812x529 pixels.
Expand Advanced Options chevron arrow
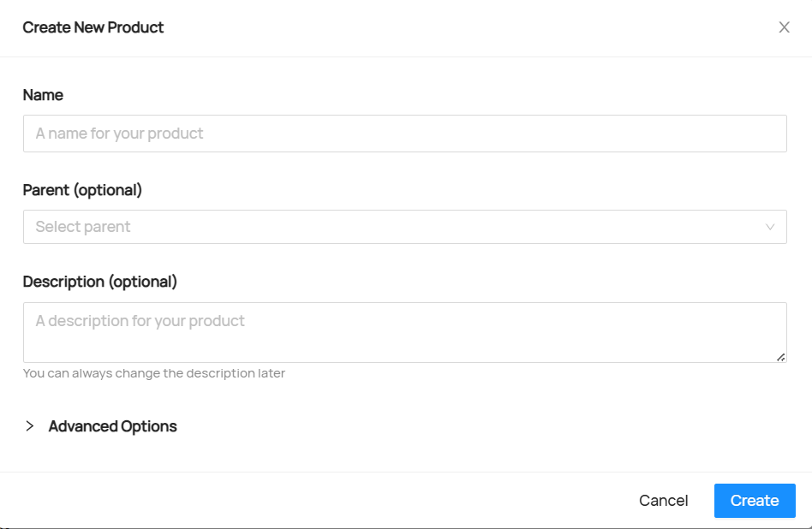coord(30,426)
